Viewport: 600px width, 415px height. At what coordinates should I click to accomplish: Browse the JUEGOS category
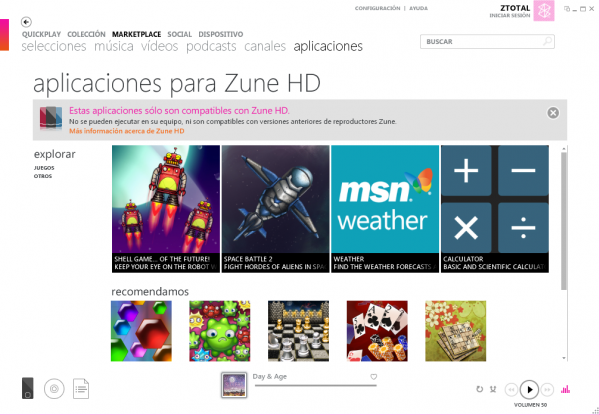click(x=44, y=168)
